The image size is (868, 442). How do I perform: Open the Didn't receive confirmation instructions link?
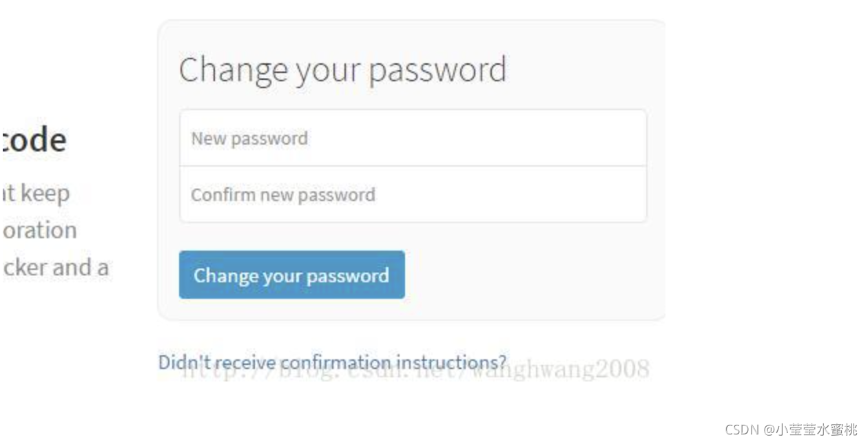click(x=333, y=362)
